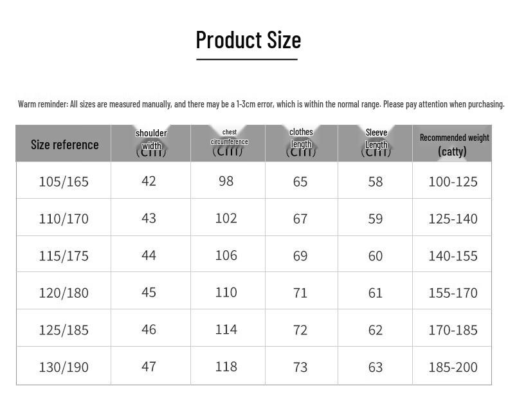Select the Recommended weight (catty) header
Viewport: 508px width, 420px height.
pyautogui.click(x=454, y=145)
